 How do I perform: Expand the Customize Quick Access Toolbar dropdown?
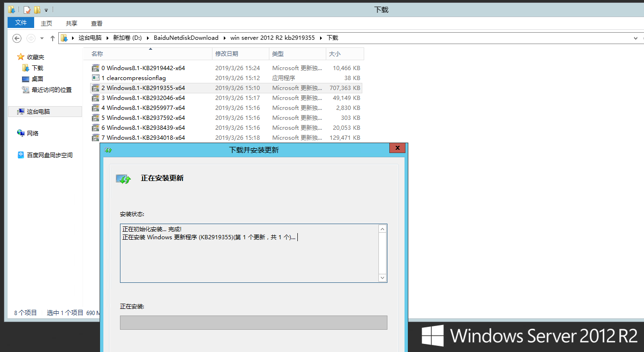pyautogui.click(x=46, y=10)
